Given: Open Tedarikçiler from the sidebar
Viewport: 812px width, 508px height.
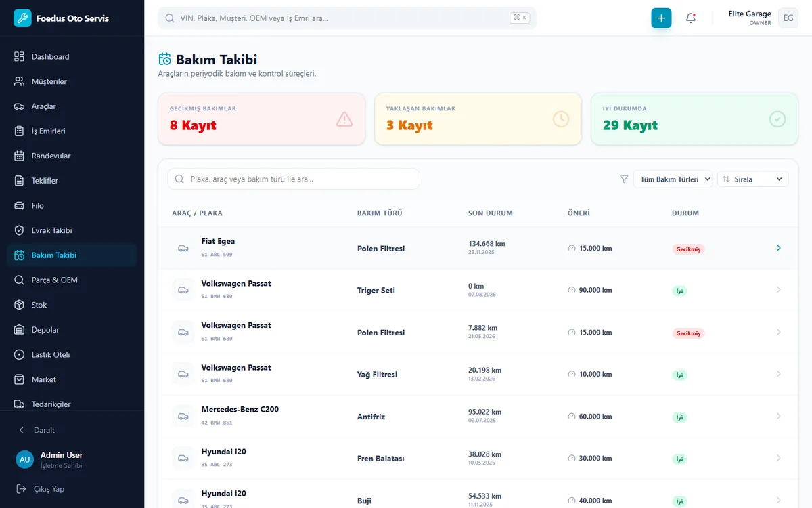Looking at the screenshot, I should (72, 404).
